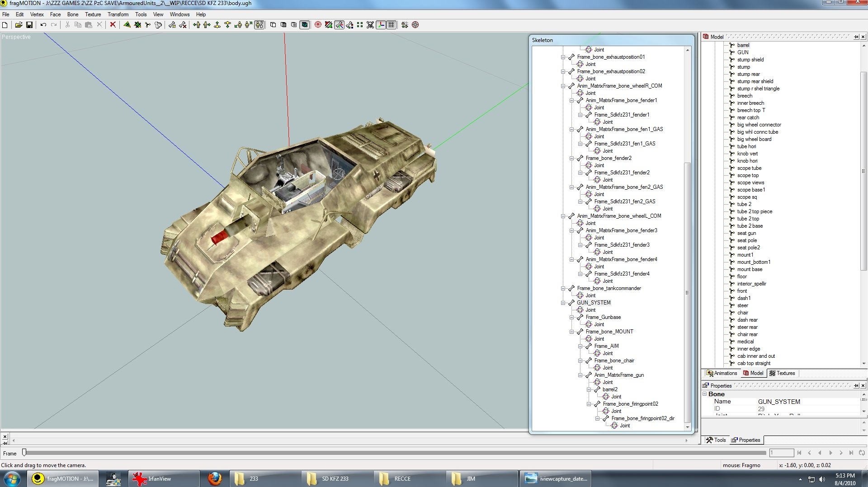
Task: Click the Open file toolbar icon
Action: (x=19, y=25)
